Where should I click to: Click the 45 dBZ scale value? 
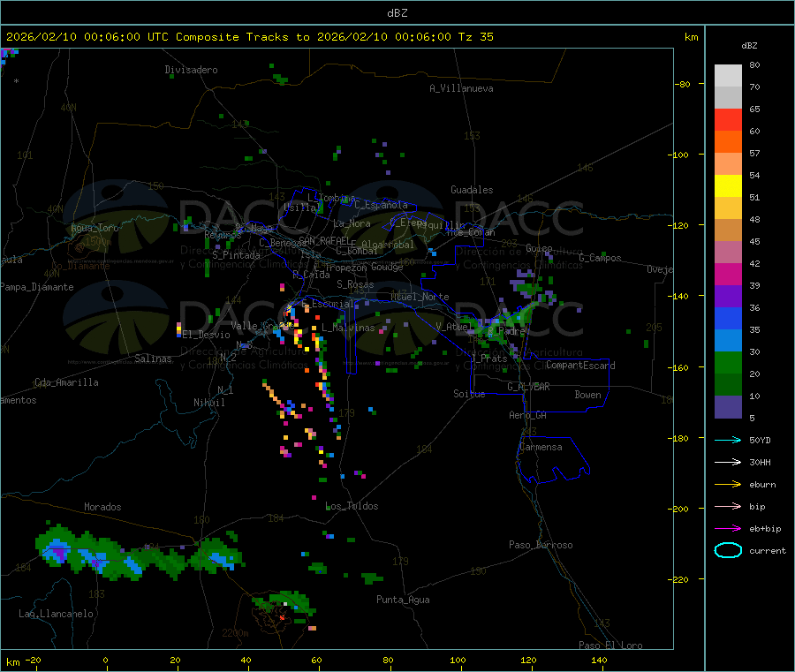click(754, 241)
